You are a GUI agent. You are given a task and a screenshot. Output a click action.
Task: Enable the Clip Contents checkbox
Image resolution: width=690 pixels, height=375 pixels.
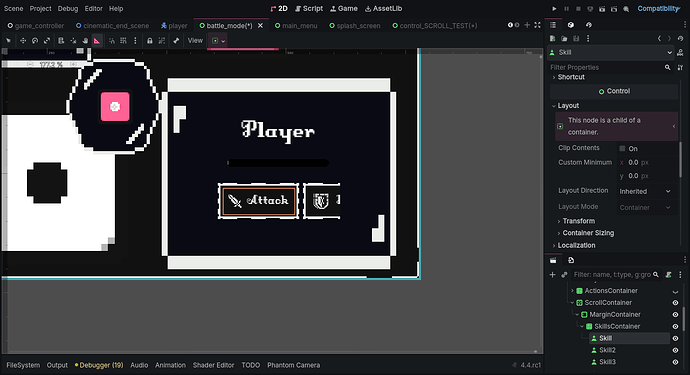pos(622,148)
